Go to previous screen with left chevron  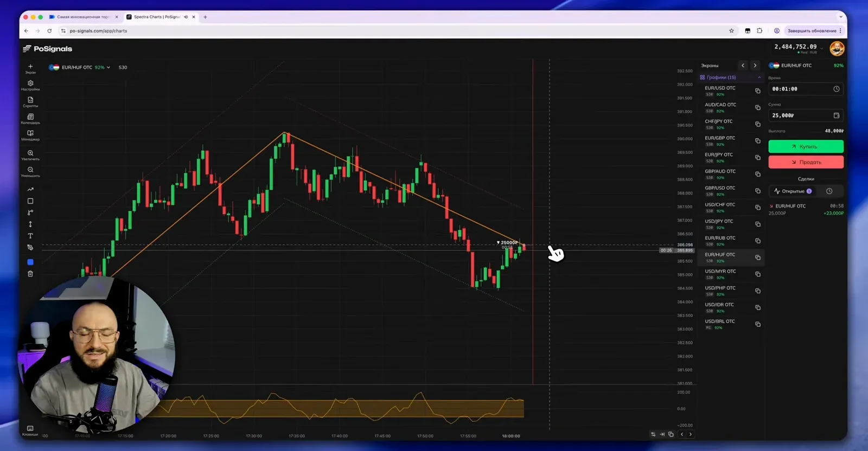point(743,66)
